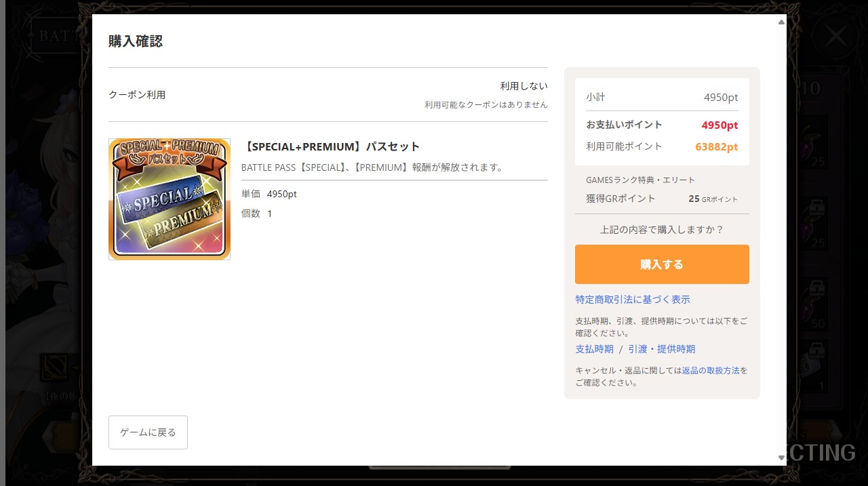Click the 【SPECIAL+PREMIUM】パスセット title
The width and height of the screenshot is (868, 486).
[x=331, y=146]
